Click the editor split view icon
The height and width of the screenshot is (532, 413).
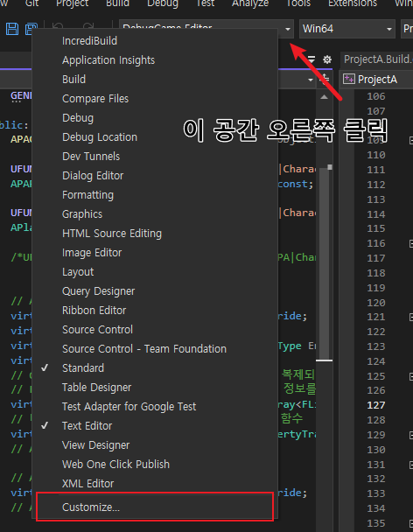click(x=325, y=79)
